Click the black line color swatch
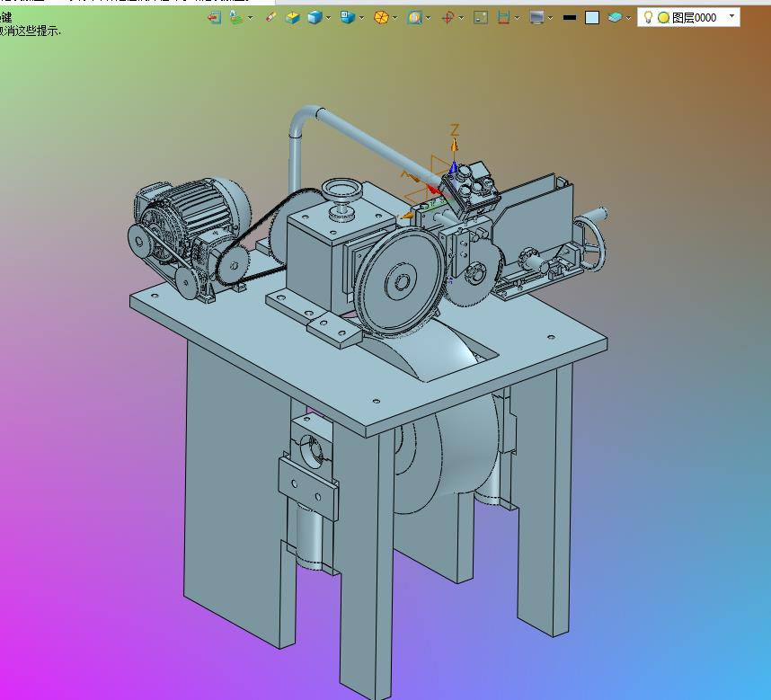This screenshot has height=700, width=771. click(x=570, y=18)
